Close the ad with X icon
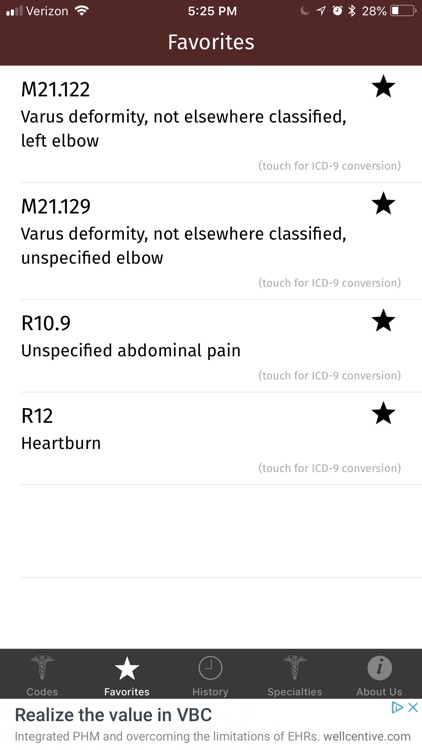 point(413,708)
